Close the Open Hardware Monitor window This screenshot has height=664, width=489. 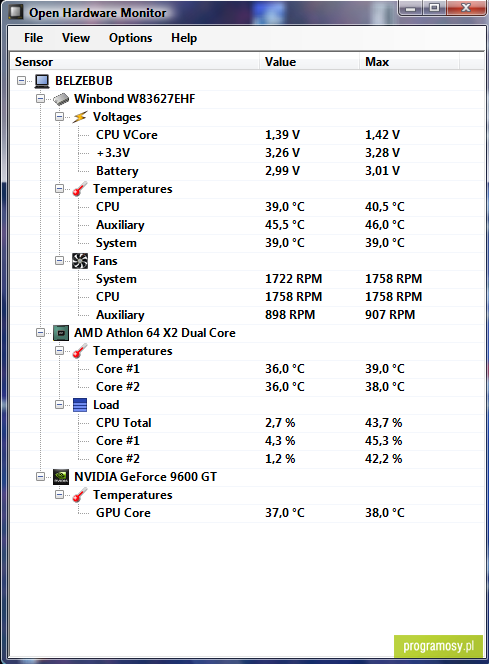[466, 8]
